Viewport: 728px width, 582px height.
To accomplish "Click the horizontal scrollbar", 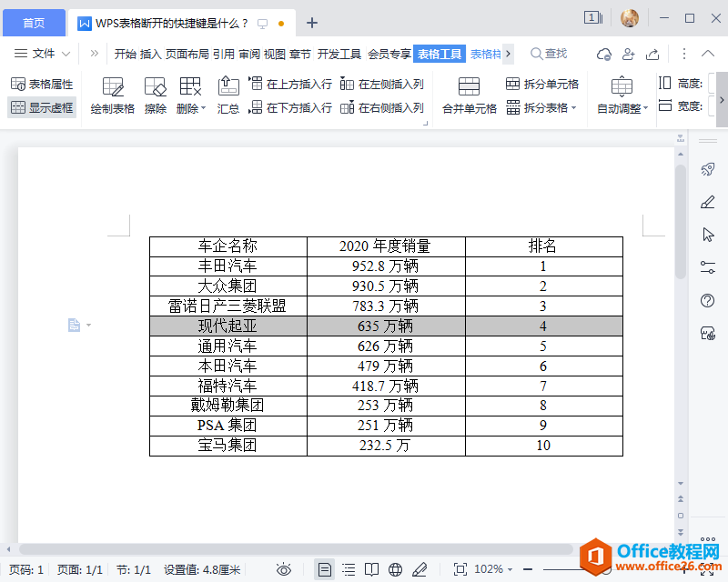I will pos(296,549).
